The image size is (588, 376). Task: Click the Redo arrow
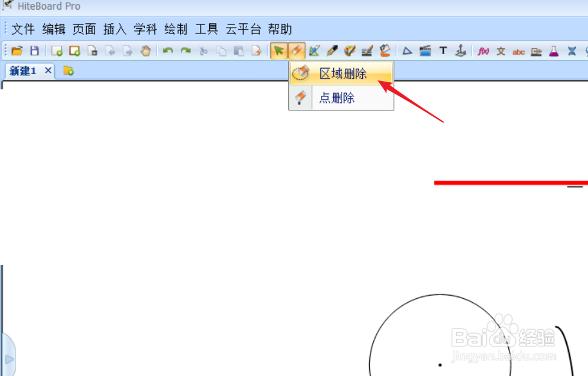tap(186, 51)
